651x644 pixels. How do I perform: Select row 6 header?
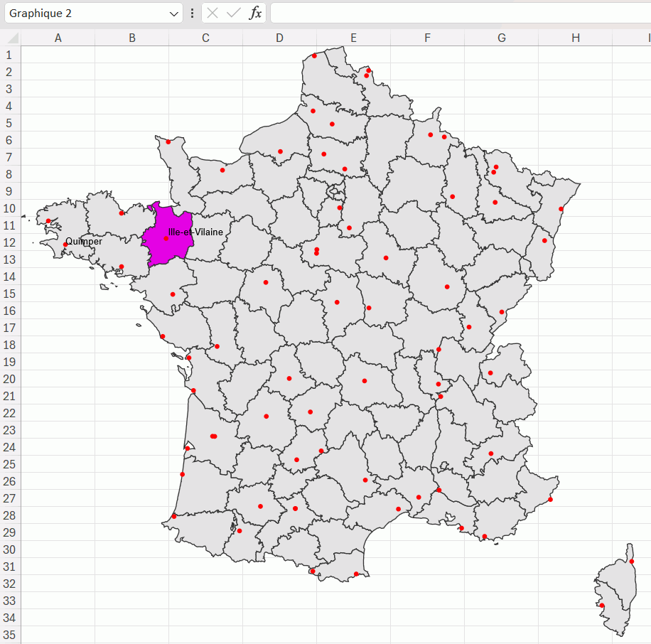(10, 140)
